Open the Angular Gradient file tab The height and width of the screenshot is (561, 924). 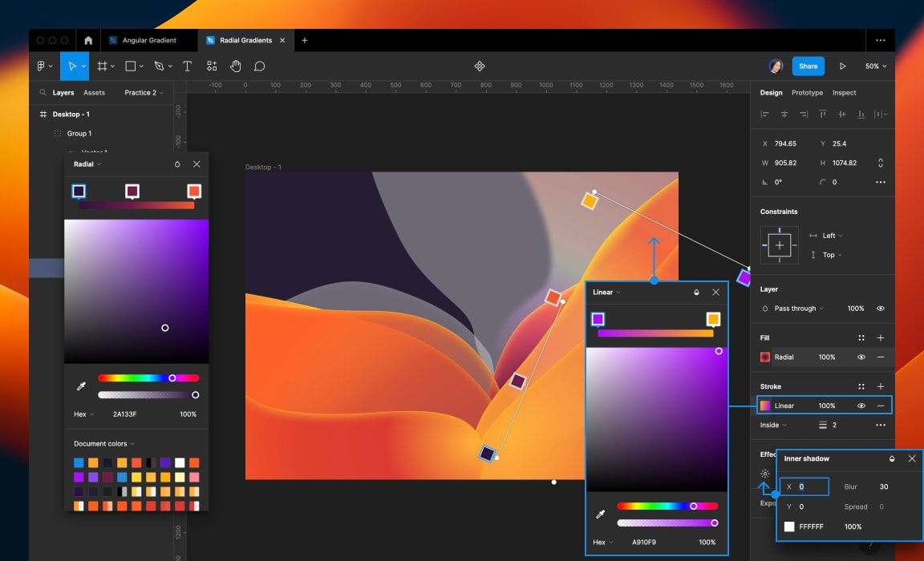[148, 40]
